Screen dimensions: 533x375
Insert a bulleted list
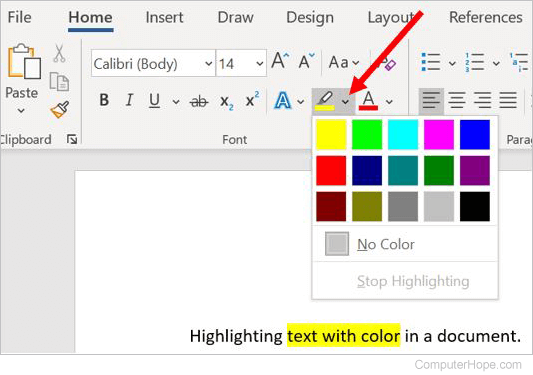431,62
